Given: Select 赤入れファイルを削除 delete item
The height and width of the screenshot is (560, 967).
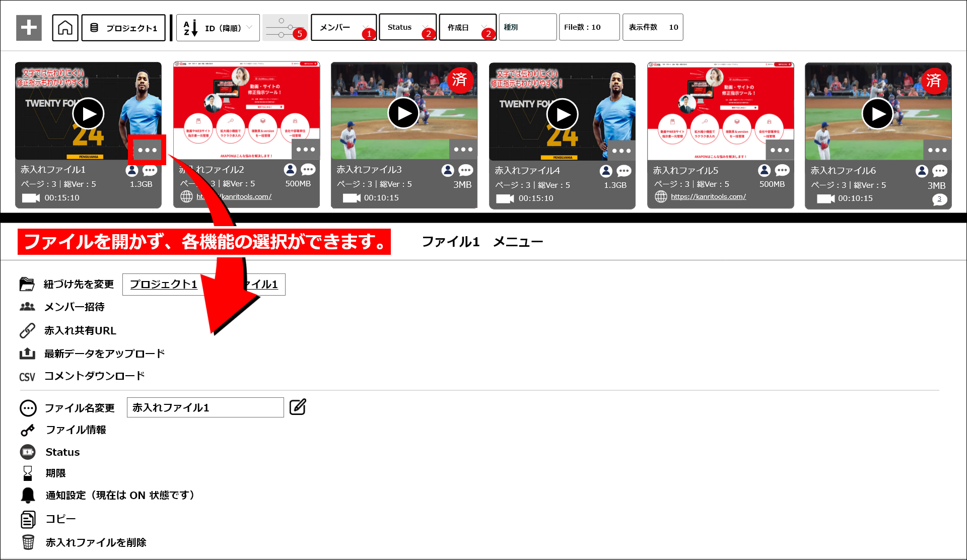Looking at the screenshot, I should click(x=96, y=542).
